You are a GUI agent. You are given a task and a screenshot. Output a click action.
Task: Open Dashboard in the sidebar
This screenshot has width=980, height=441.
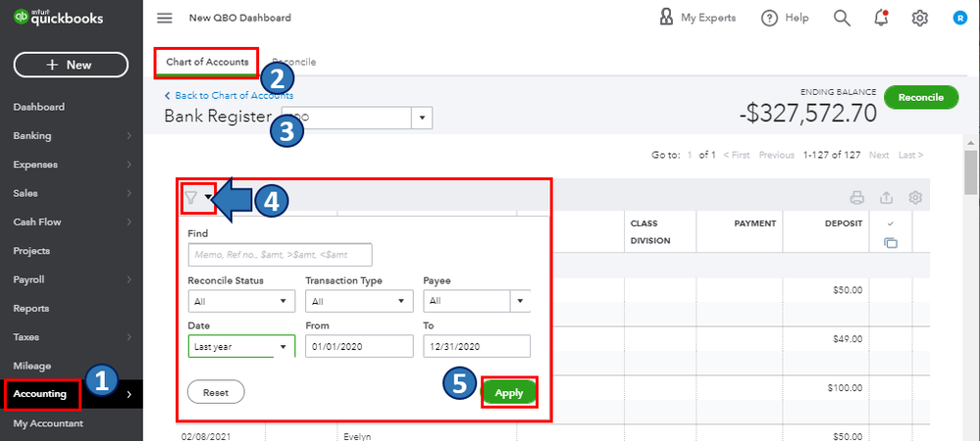[39, 107]
